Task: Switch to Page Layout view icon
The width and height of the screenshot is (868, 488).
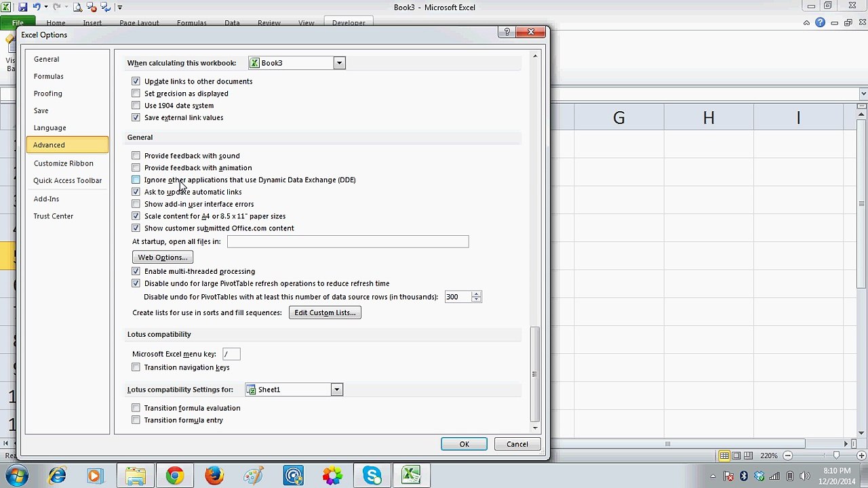Action: click(736, 456)
